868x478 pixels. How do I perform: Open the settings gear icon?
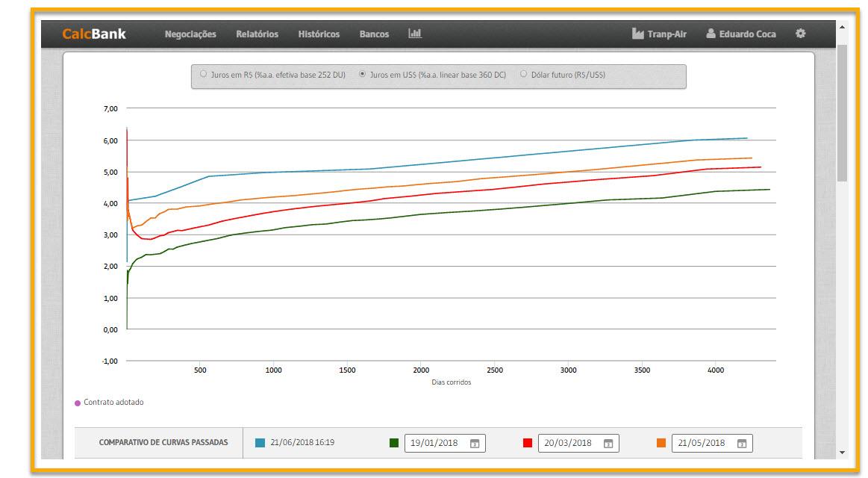point(801,34)
